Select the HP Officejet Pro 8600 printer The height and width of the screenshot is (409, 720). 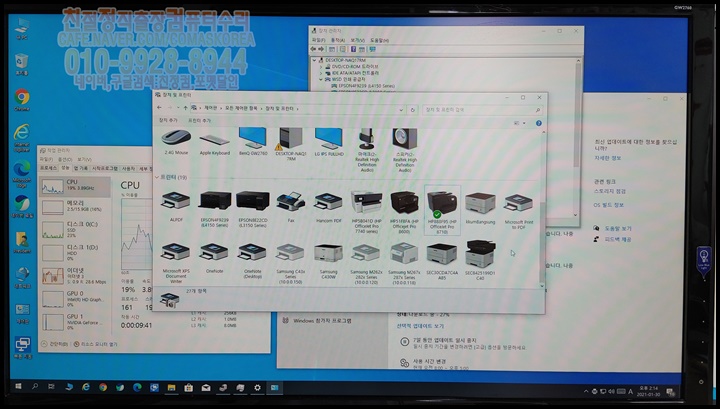coord(404,212)
